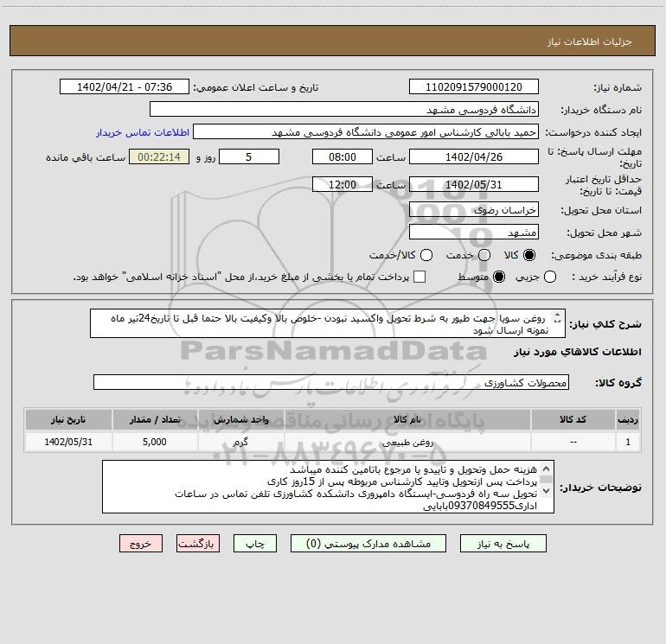Click goods group field 'محصولات کشاورزی'

click(331, 382)
